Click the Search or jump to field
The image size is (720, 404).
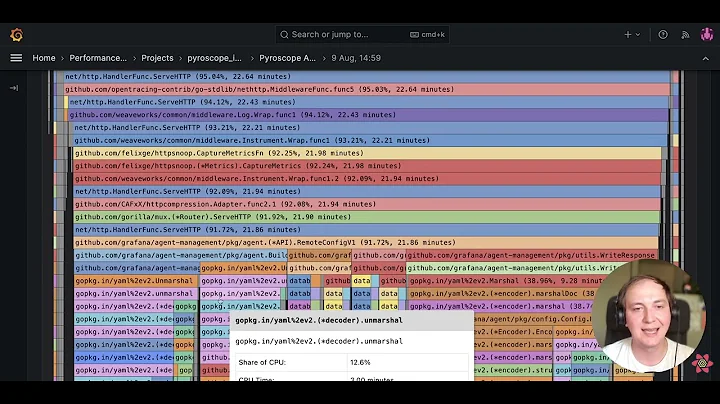click(362, 34)
